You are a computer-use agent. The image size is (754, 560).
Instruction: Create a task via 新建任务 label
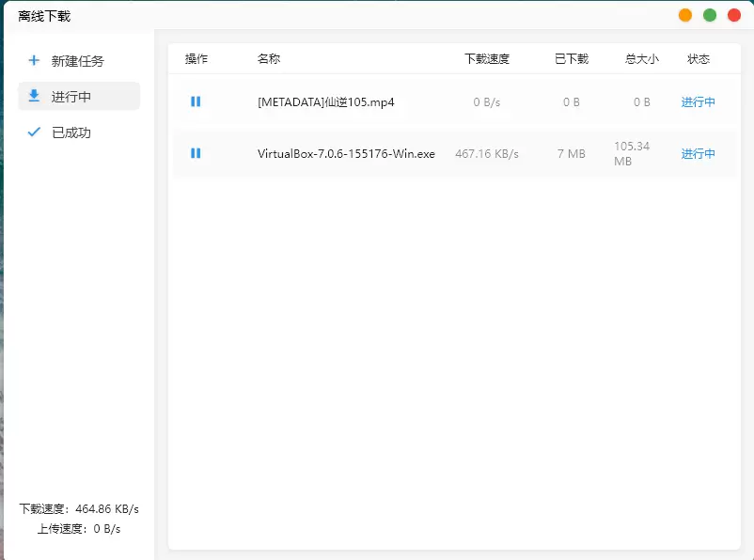(x=78, y=61)
